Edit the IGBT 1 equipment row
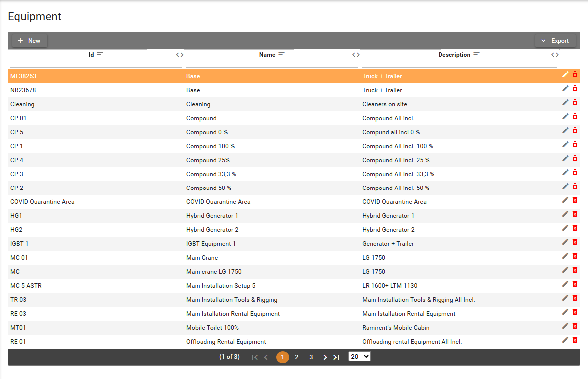The height and width of the screenshot is (379, 588). (565, 242)
